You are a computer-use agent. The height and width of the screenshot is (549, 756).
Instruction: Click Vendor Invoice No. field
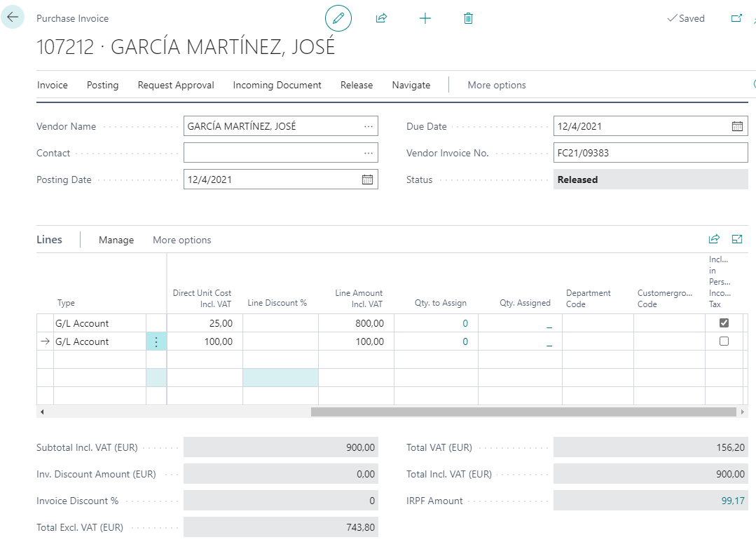[650, 153]
